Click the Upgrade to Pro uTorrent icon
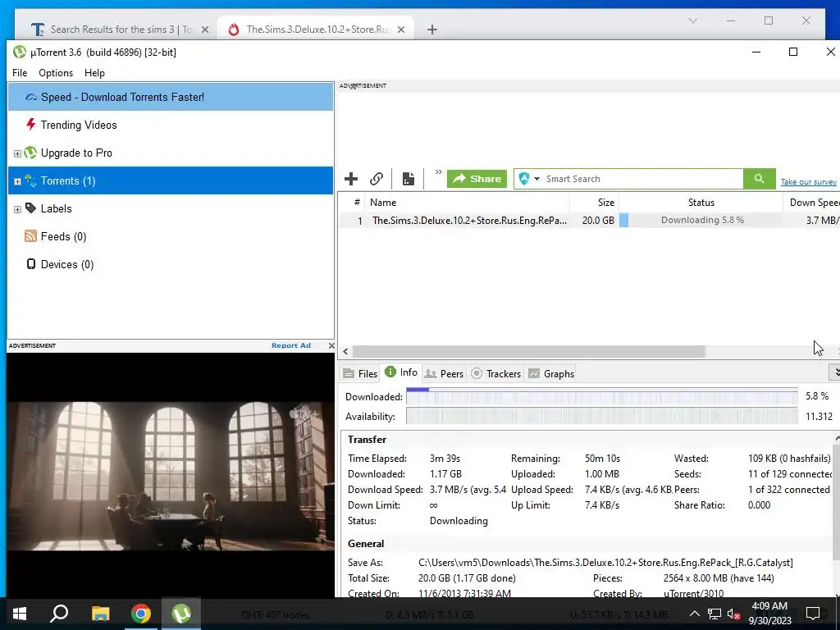The width and height of the screenshot is (840, 630). coord(30,153)
